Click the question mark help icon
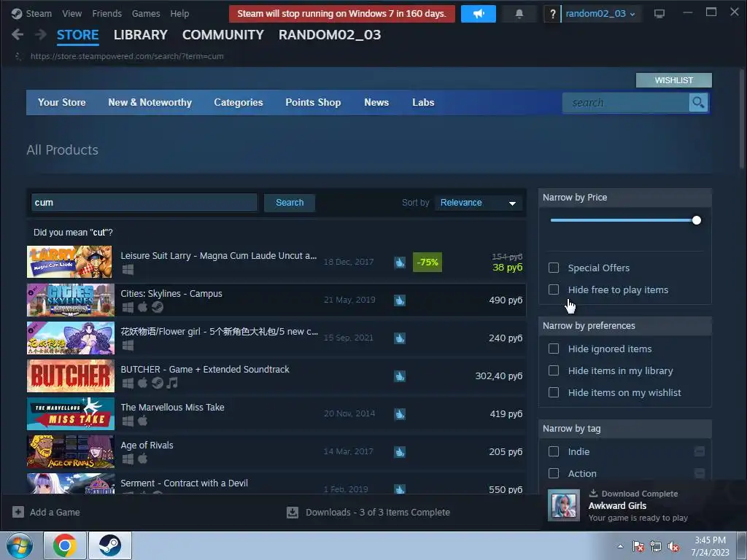The image size is (747, 560). pos(553,14)
